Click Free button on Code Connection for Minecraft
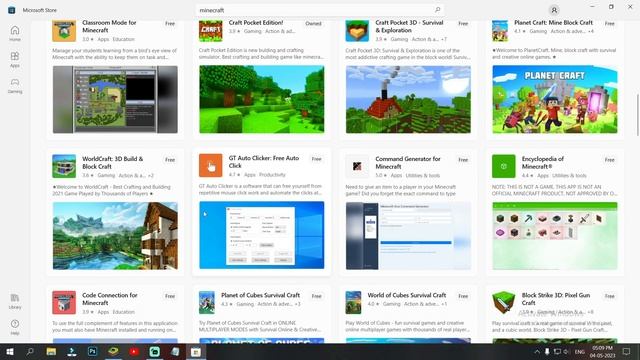The width and height of the screenshot is (640, 360). point(170,296)
